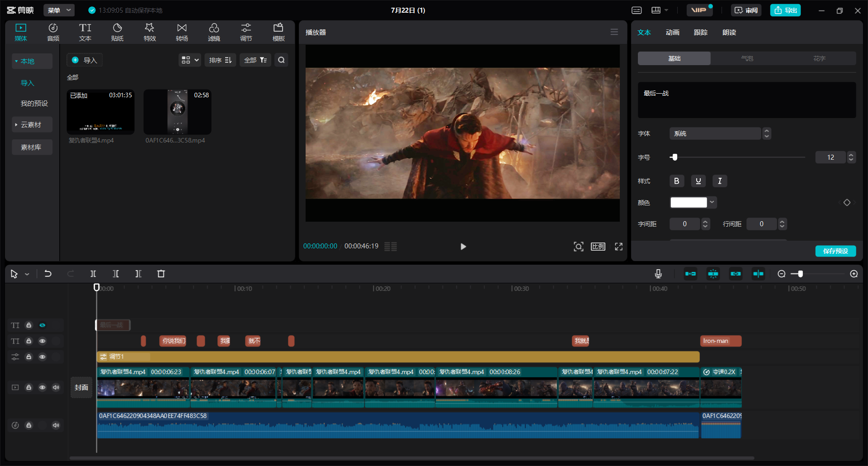The image size is (868, 466).
Task: Click the zoom out timeline minus icon
Action: tap(781, 274)
